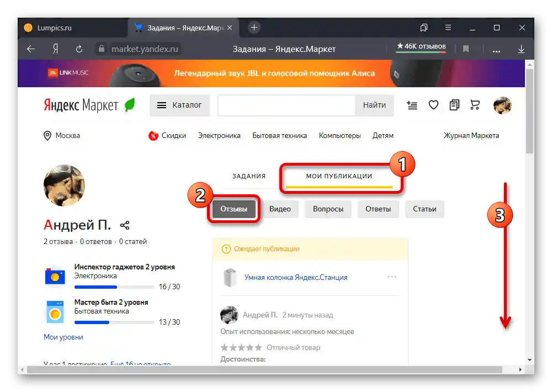Open the tab collections icon in the title bar

(x=424, y=28)
